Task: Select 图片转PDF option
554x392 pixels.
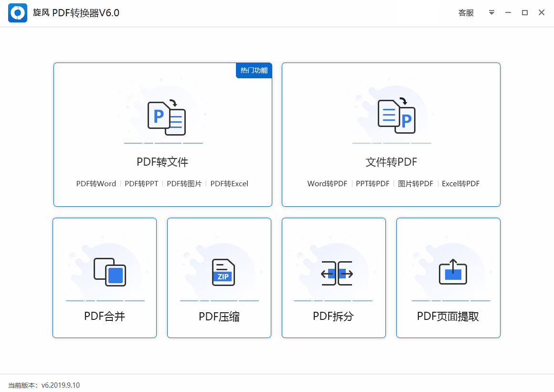Action: [415, 184]
